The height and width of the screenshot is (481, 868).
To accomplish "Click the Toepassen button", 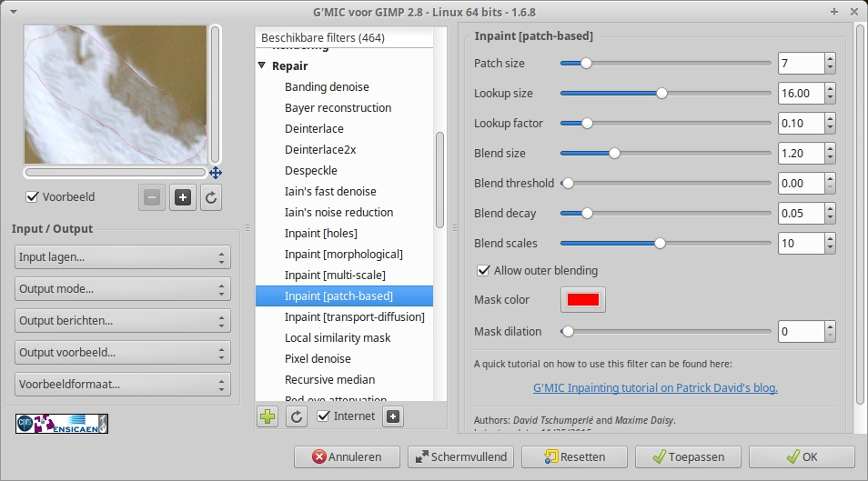I will coord(688,456).
